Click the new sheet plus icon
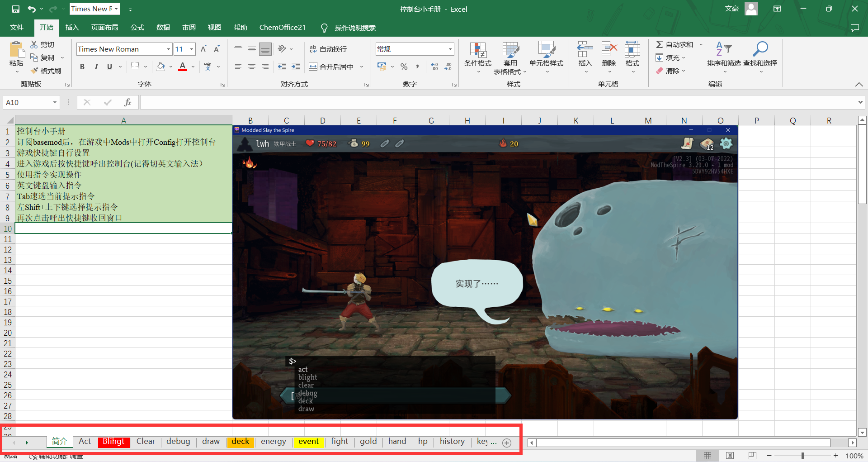Screen dimensions: 868x462 point(507,443)
